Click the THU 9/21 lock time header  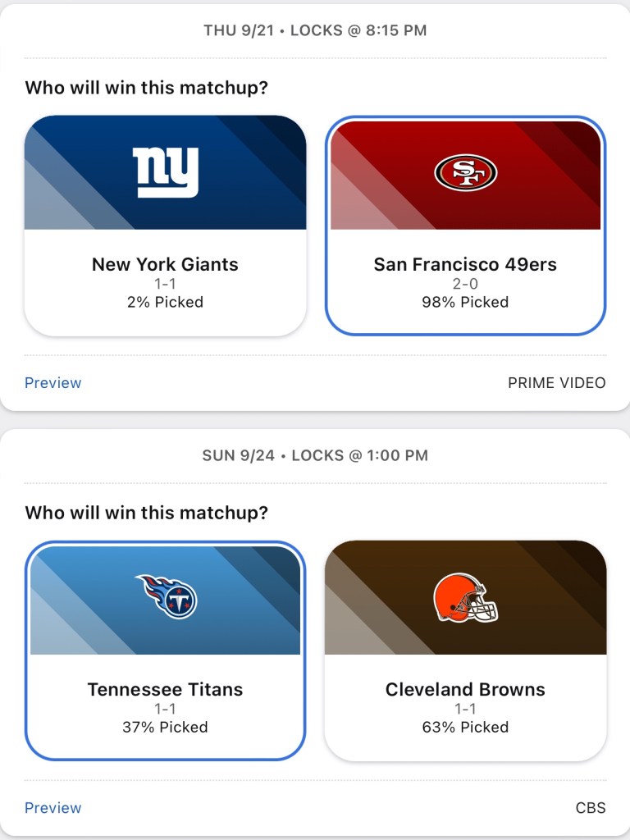pyautogui.click(x=315, y=30)
